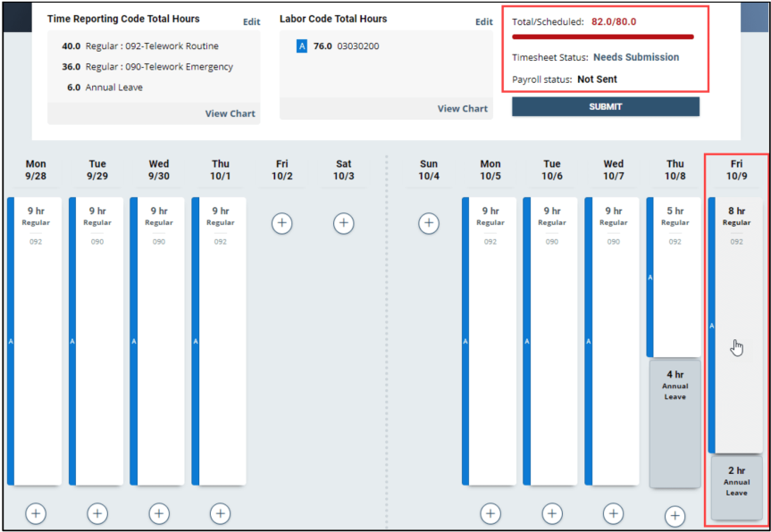Click plus icon below Thu 10/1 column

pos(220,513)
